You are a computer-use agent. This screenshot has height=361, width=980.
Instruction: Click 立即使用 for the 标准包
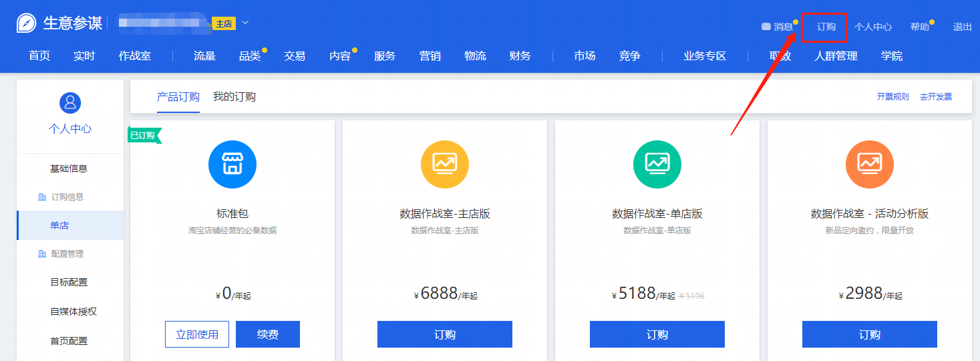[197, 334]
